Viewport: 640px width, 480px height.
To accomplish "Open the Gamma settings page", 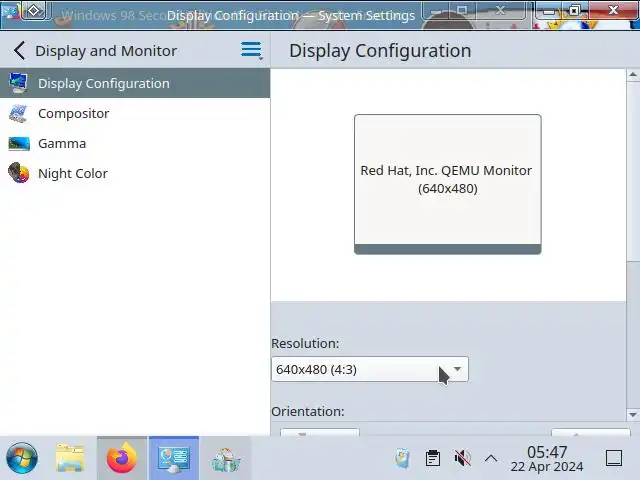I will pos(135,143).
